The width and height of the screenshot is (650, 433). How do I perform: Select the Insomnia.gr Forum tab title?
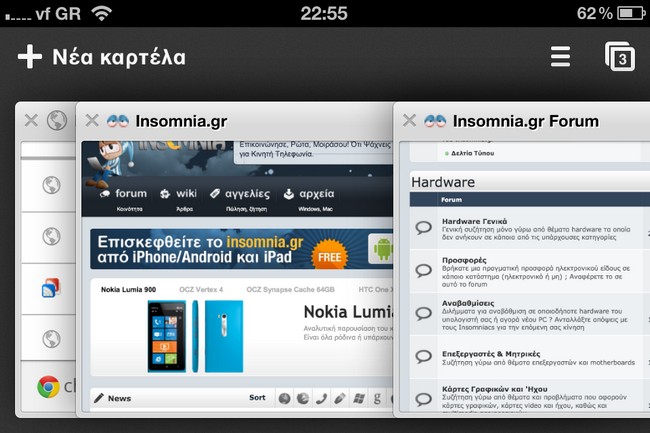click(526, 121)
